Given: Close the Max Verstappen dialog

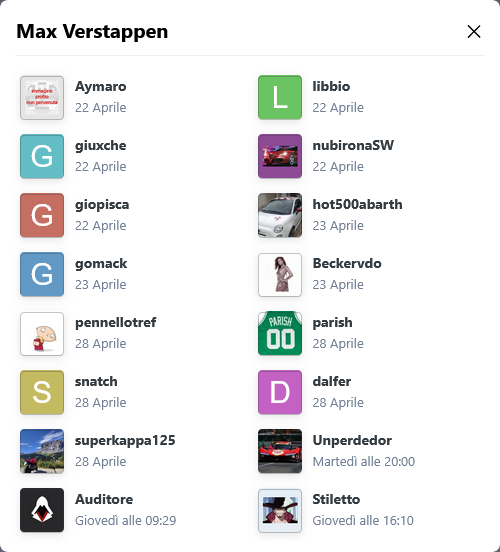Looking at the screenshot, I should click(474, 32).
